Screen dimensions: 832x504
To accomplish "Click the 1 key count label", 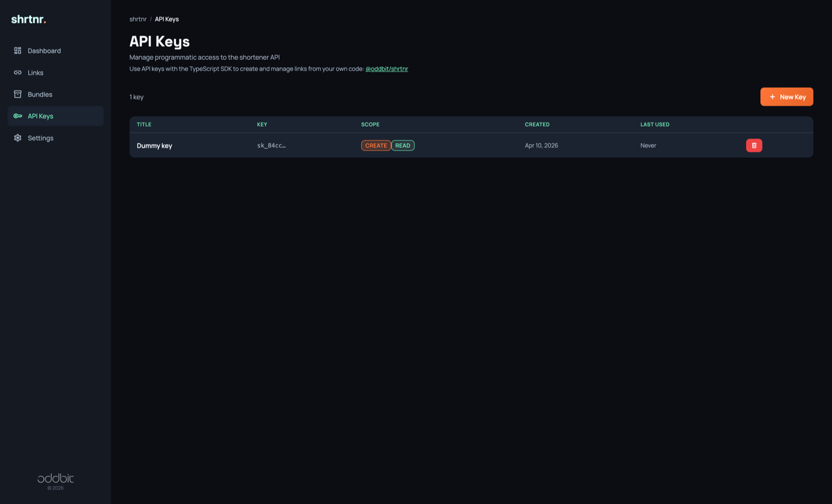I will point(137,97).
